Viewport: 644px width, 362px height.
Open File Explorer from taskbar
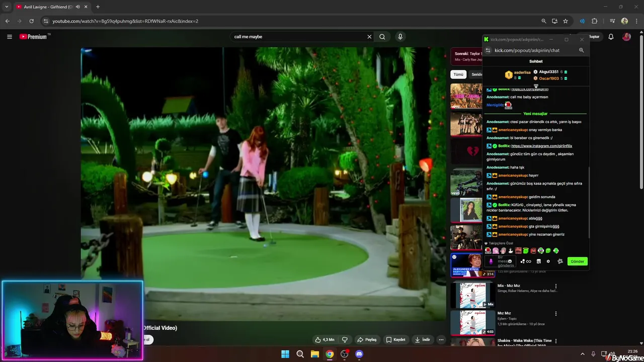[315, 354]
